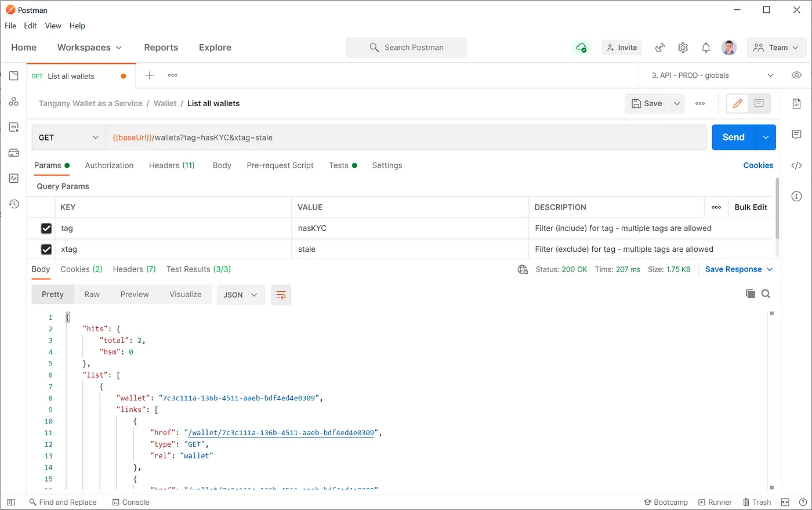Open the request info pane
This screenshot has width=812, height=510.
[x=797, y=196]
